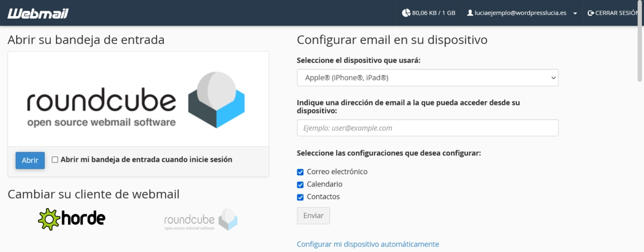Uncheck the Correo electrónico checkbox
The width and height of the screenshot is (644, 252).
click(x=300, y=172)
